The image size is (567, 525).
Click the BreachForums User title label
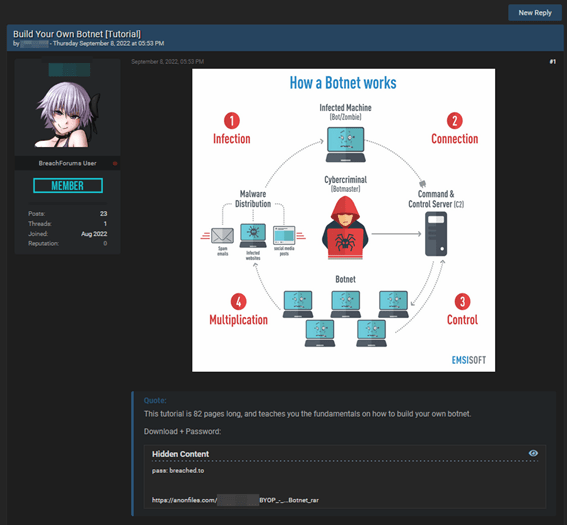click(x=68, y=163)
